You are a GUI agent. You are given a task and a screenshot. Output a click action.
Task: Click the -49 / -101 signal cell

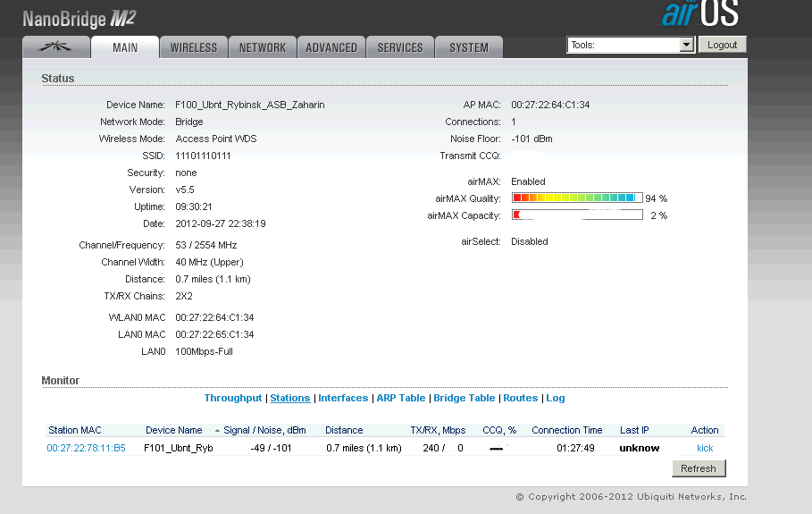pos(271,448)
